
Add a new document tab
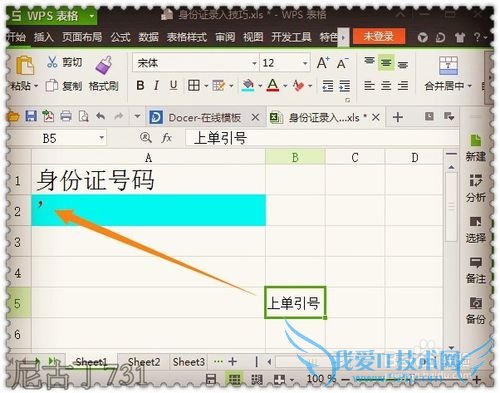398,117
